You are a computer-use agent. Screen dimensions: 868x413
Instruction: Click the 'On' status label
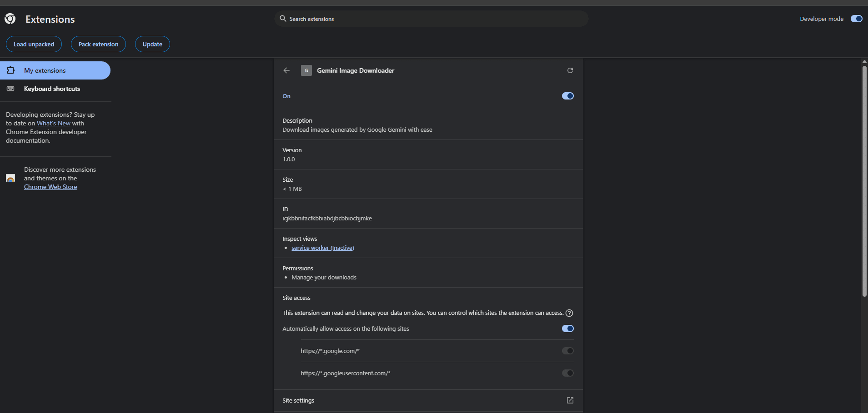tap(286, 96)
